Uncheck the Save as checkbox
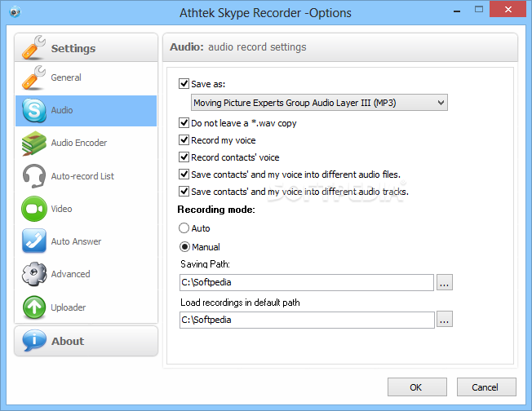The height and width of the screenshot is (411, 532). click(x=184, y=83)
